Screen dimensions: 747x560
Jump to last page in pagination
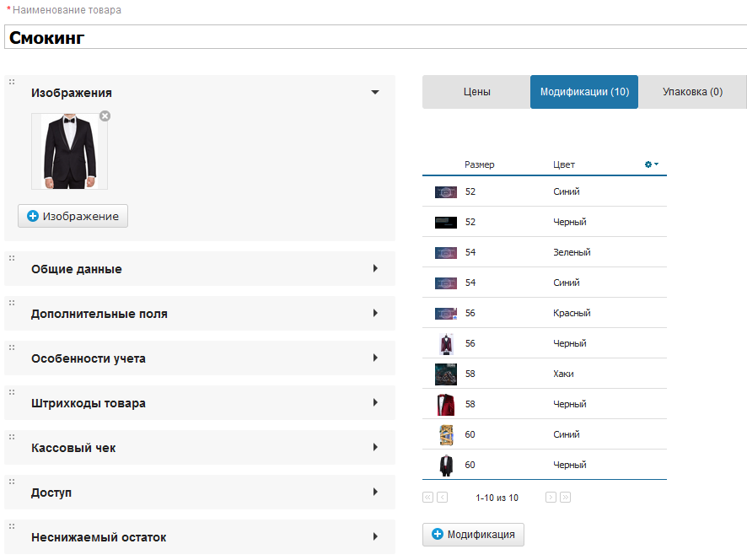(x=566, y=498)
